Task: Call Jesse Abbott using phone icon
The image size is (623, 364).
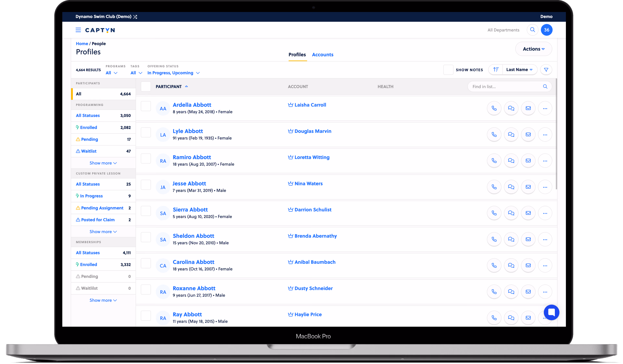Action: 494,187
